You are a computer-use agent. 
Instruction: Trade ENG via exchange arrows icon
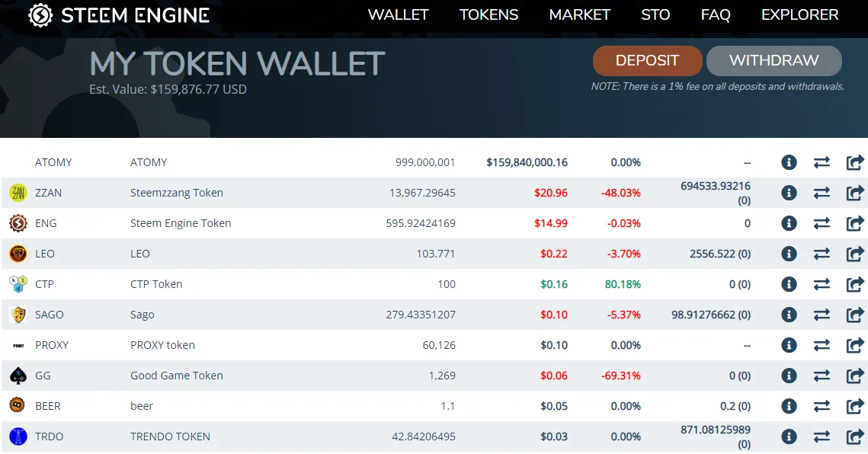click(x=822, y=223)
